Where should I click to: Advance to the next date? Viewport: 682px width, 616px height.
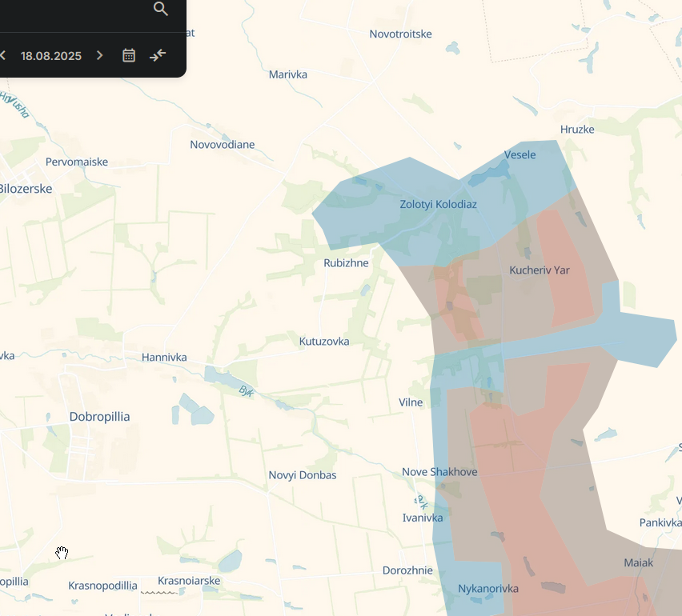pos(99,55)
